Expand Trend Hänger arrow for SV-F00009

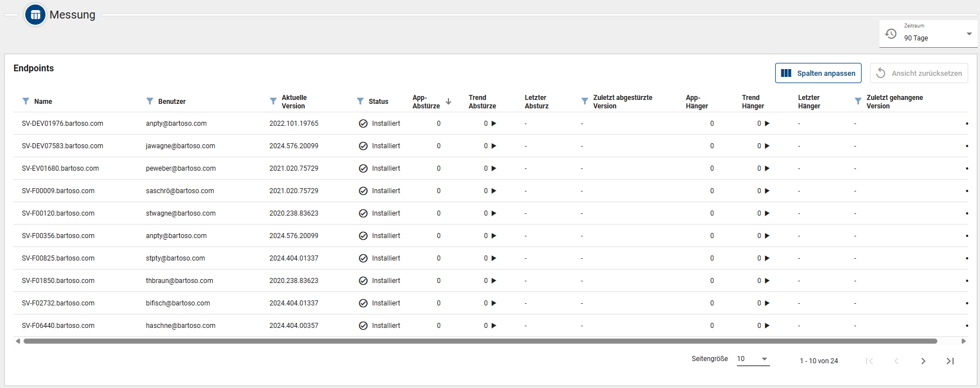click(x=767, y=191)
